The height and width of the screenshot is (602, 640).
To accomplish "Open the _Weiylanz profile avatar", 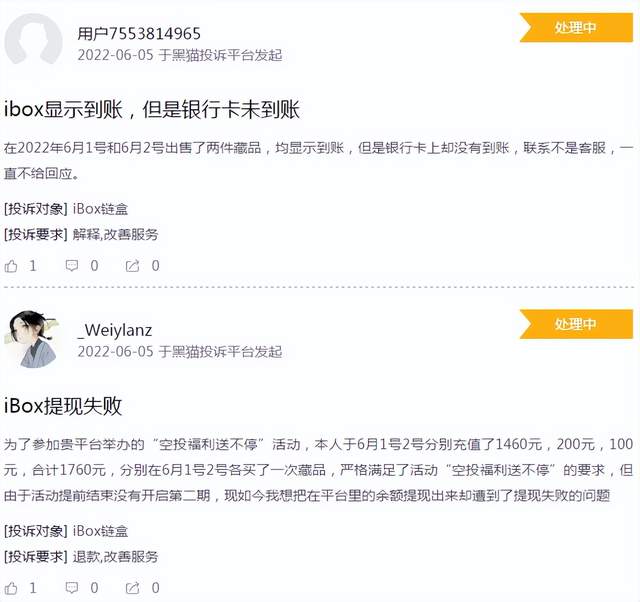I will point(33,339).
